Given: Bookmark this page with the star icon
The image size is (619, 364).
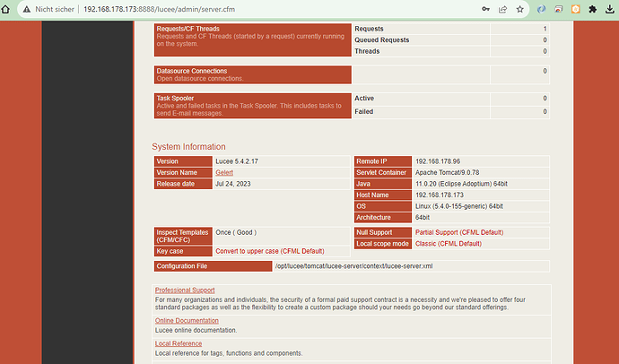Looking at the screenshot, I should [520, 9].
